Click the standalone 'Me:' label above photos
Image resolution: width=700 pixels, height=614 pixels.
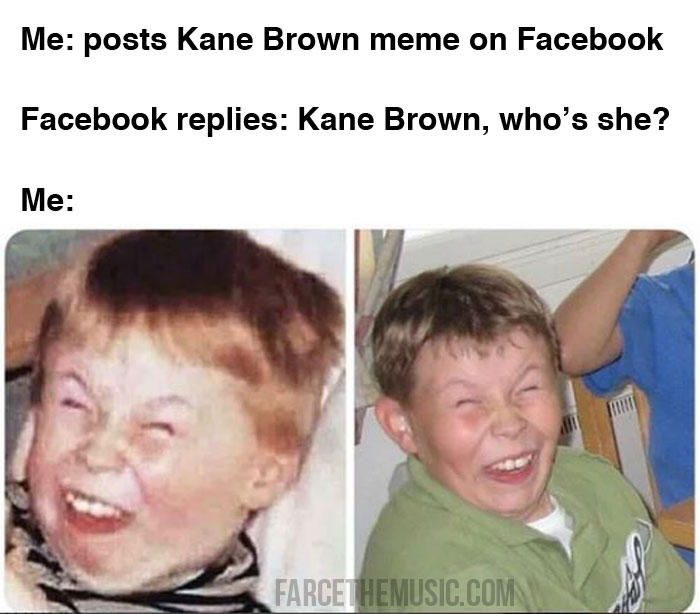click(x=47, y=200)
